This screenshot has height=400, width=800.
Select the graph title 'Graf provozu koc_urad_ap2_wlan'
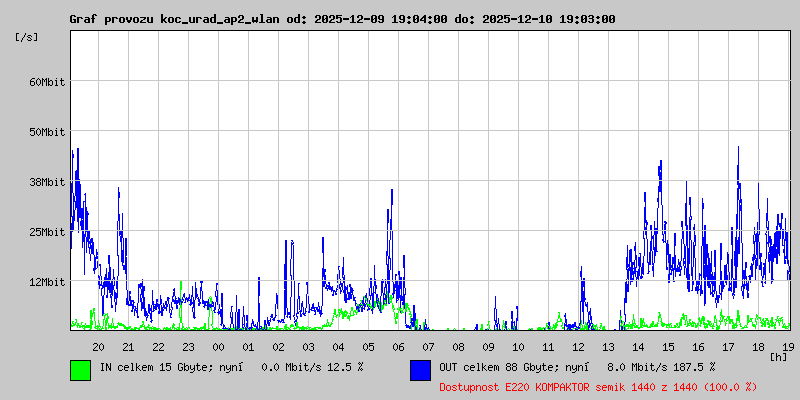(174, 19)
